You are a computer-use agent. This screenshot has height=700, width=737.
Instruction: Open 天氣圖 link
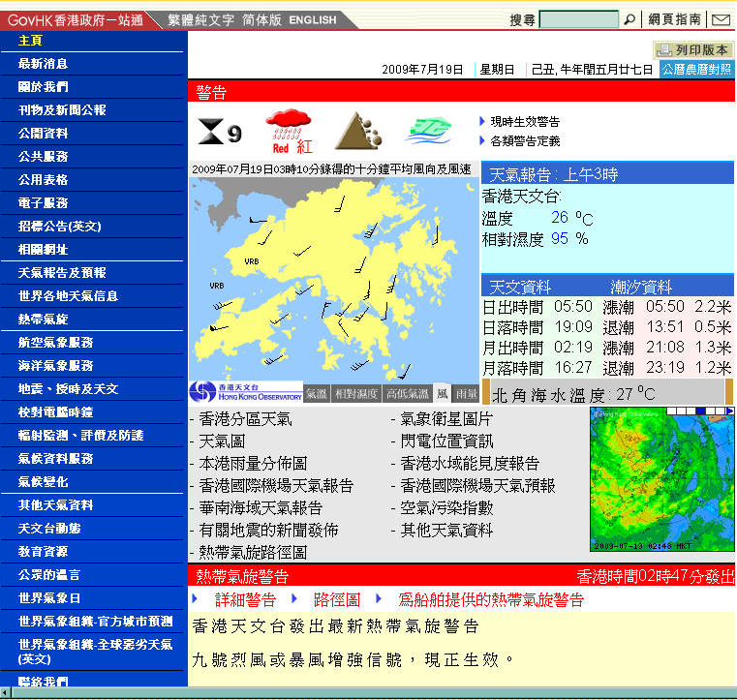(222, 441)
